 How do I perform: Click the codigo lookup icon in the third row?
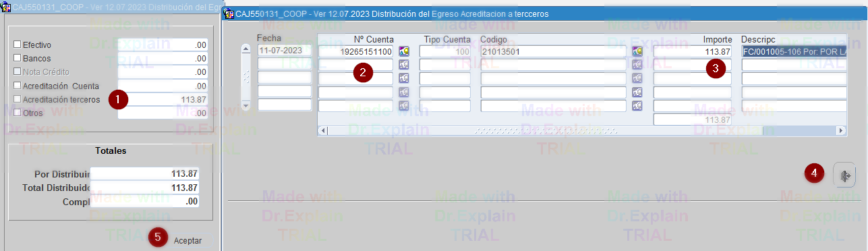pyautogui.click(x=637, y=78)
